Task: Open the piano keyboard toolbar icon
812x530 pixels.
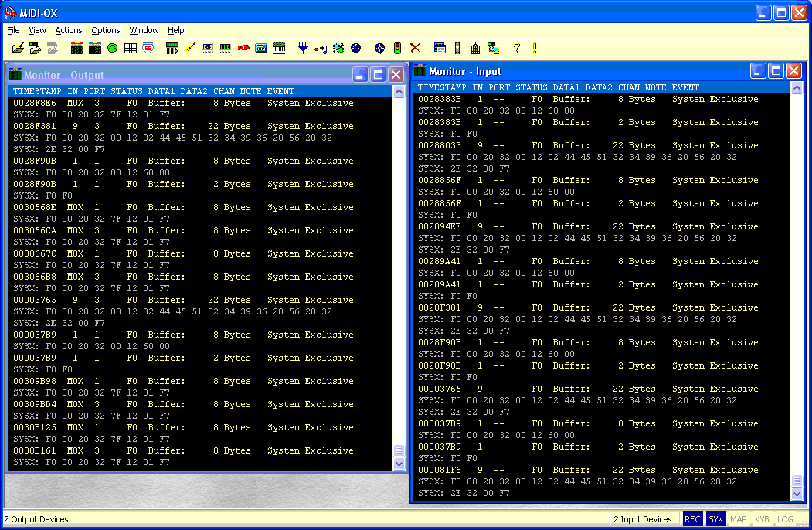Action: click(279, 48)
